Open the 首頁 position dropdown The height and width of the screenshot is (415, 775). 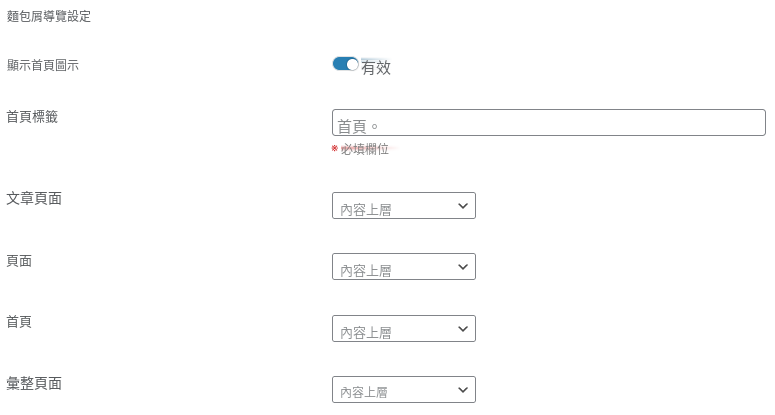tap(404, 329)
